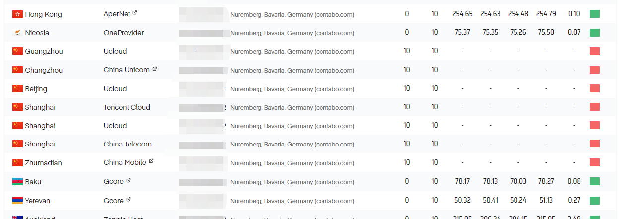The height and width of the screenshot is (219, 644).
Task: Select the red status swatch in the Beijing row
Action: coord(595,88)
